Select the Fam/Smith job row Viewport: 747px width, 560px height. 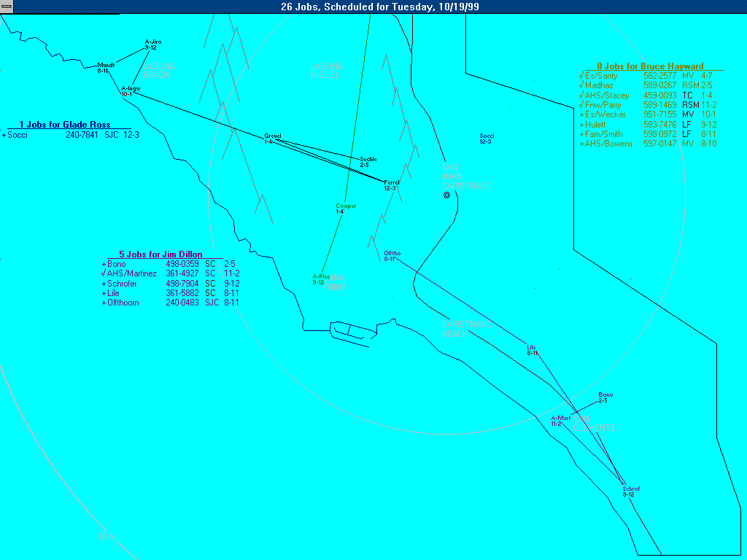642,134
